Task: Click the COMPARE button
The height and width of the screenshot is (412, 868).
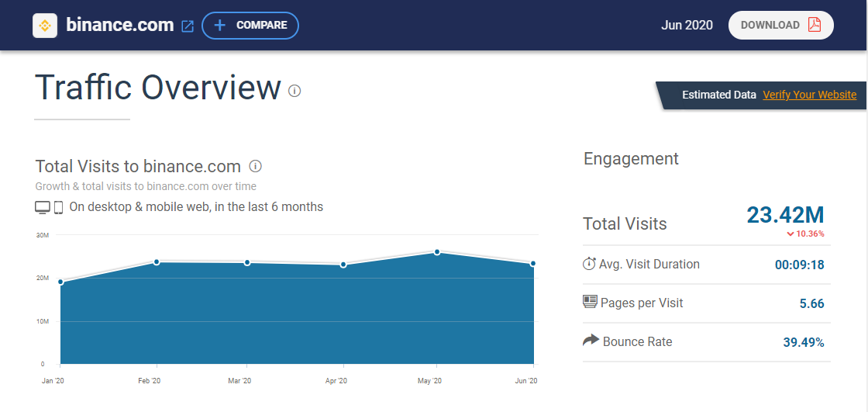Action: click(250, 26)
